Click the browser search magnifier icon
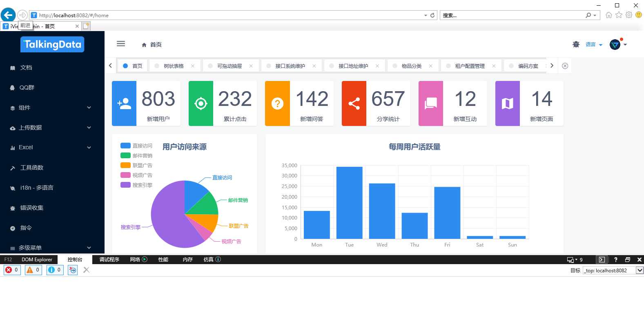 [x=588, y=15]
